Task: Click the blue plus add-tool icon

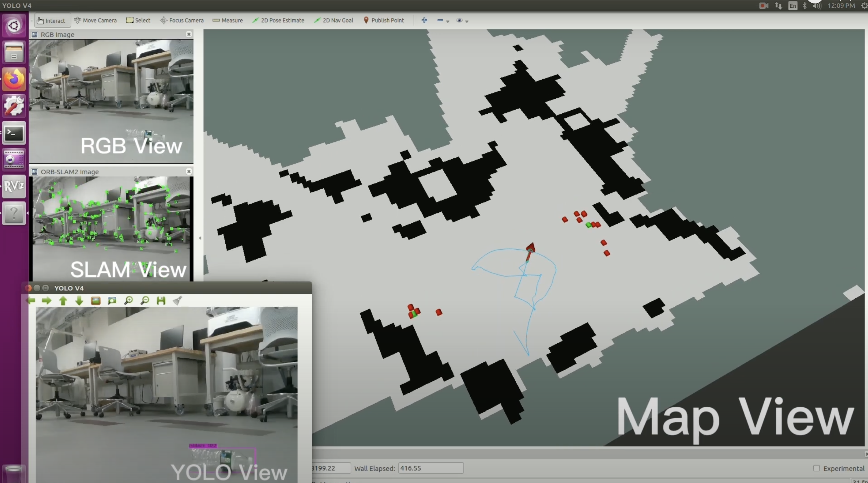Action: pyautogui.click(x=424, y=20)
